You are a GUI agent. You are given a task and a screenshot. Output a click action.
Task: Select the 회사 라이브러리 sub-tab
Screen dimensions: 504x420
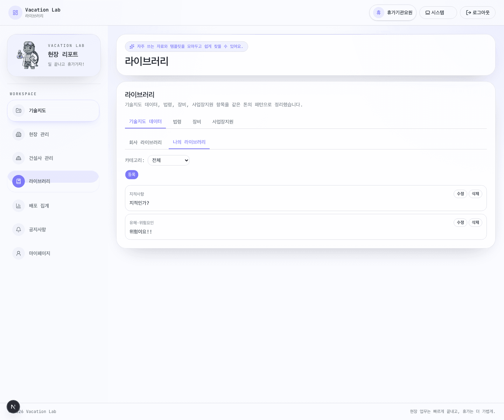coord(145,142)
